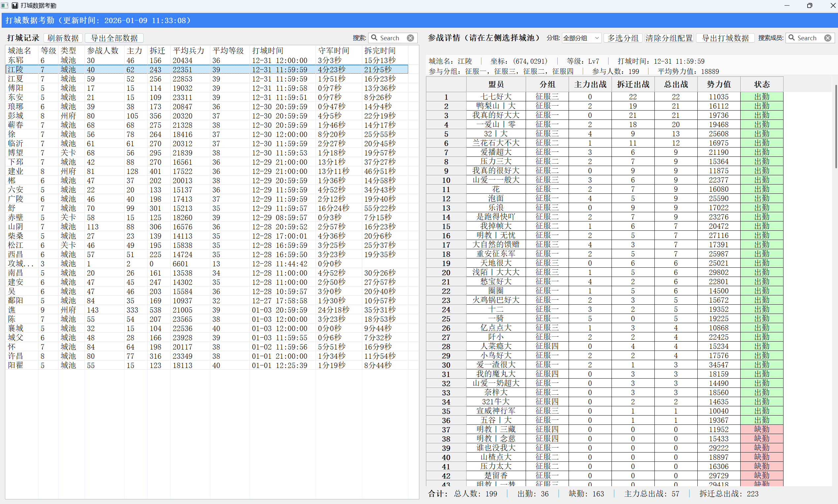Screen dimensions: 838x504
Task: Click the magnifier icon in member search box
Action: point(792,38)
